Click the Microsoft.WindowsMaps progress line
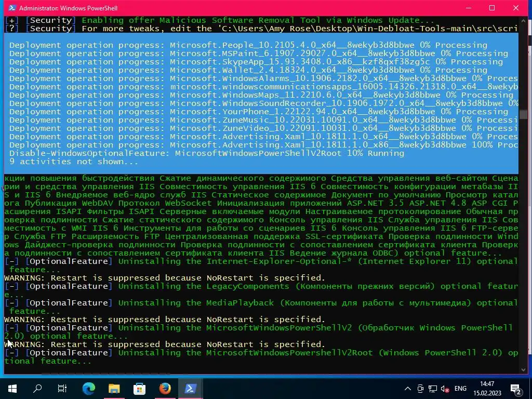The width and height of the screenshot is (532, 399). [x=261, y=95]
